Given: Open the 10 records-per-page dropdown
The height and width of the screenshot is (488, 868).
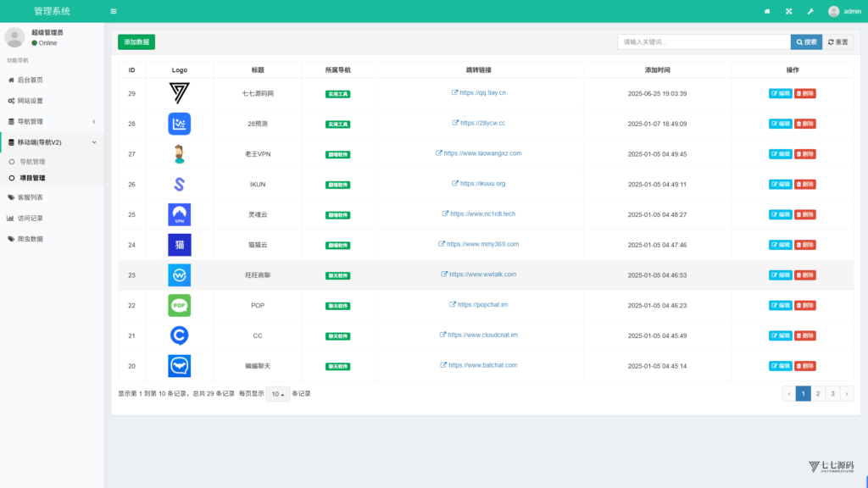Looking at the screenshot, I should (278, 394).
